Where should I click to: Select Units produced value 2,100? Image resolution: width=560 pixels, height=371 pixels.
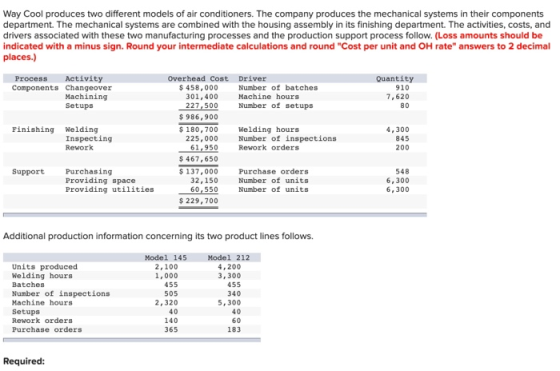coord(166,267)
